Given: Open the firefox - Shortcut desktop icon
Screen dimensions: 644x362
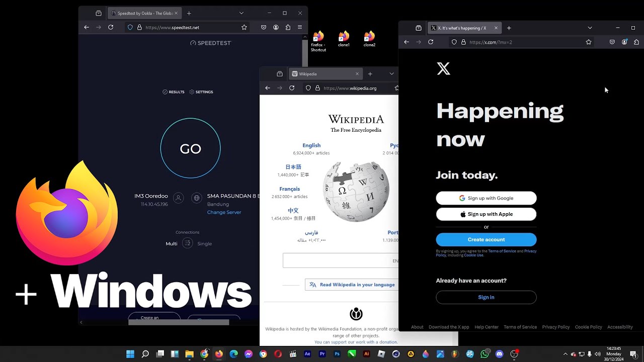Looking at the screenshot, I should (x=318, y=41).
